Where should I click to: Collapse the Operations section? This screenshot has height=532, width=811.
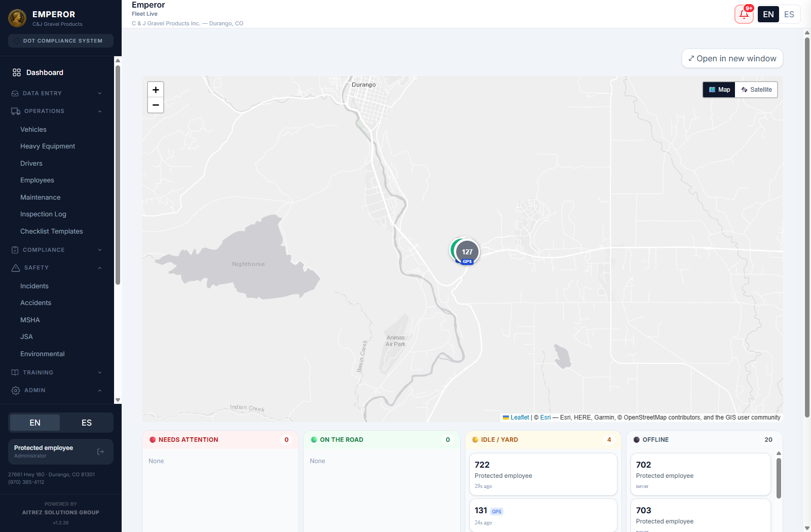click(x=57, y=111)
